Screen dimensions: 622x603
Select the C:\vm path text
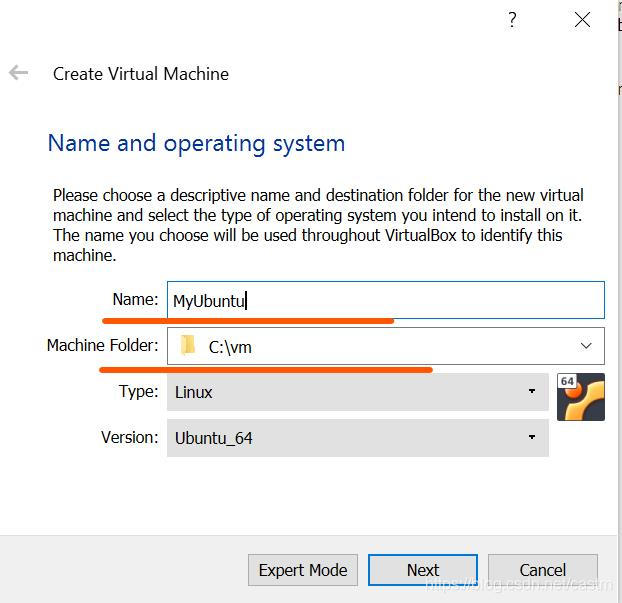230,347
